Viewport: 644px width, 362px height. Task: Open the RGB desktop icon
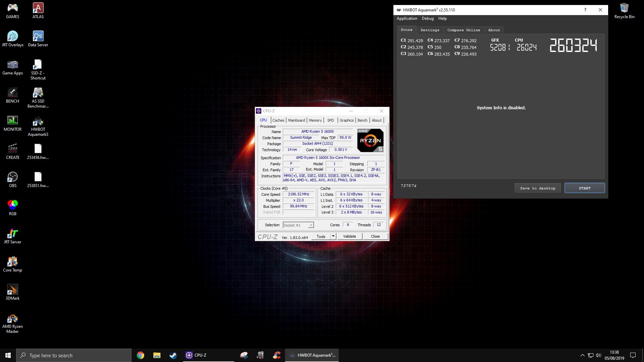tap(13, 208)
